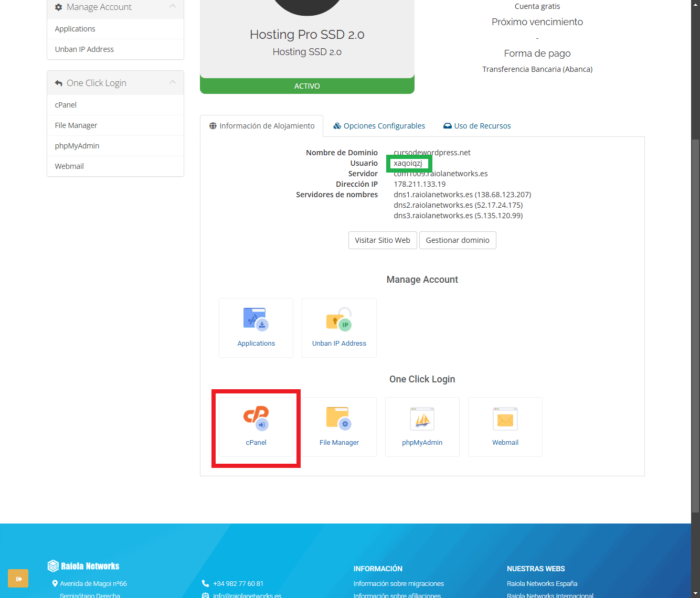This screenshot has height=598, width=700.
Task: Open Applications installer icon in Manage Account
Action: [x=256, y=319]
